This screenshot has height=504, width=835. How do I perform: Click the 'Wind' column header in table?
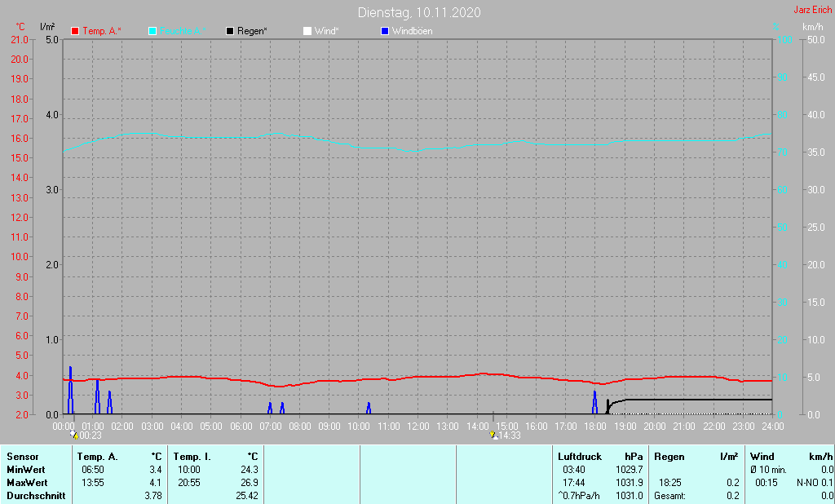[762, 458]
